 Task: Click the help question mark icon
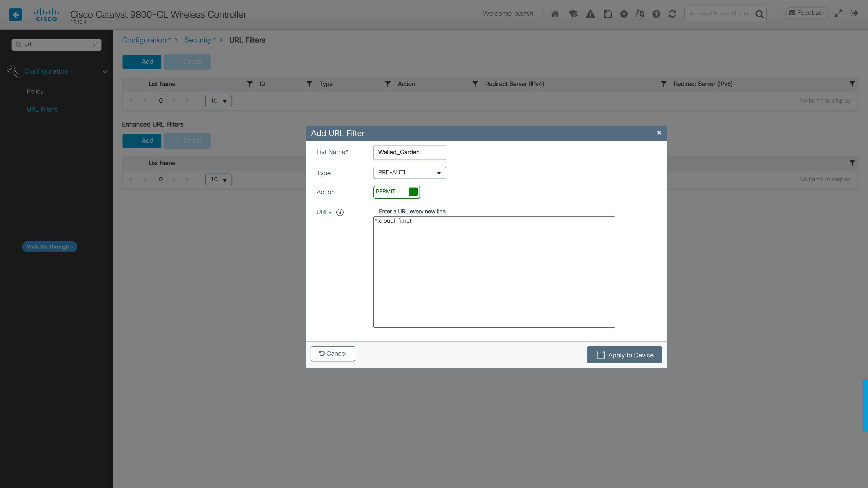click(656, 14)
